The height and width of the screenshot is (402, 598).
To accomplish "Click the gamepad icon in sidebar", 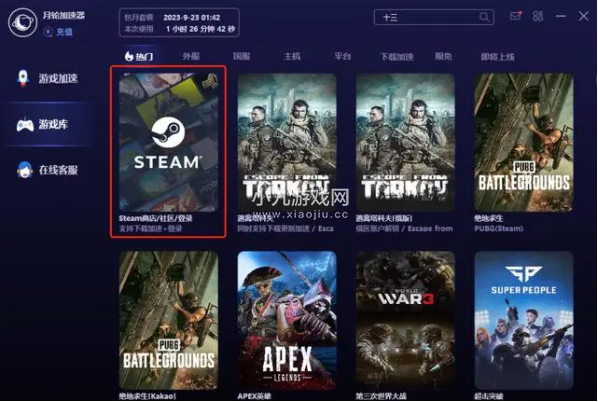I will (25, 125).
